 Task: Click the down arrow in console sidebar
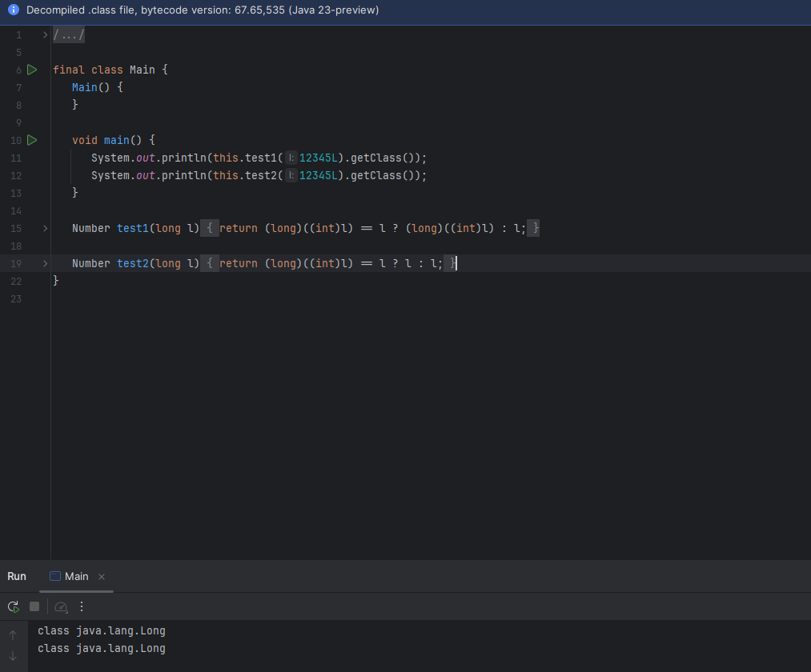(x=13, y=657)
